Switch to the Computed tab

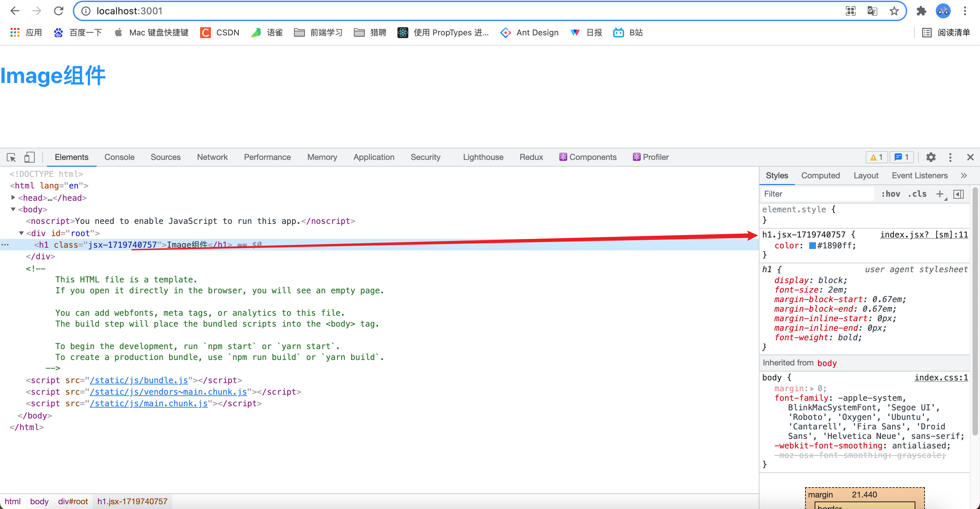(821, 175)
